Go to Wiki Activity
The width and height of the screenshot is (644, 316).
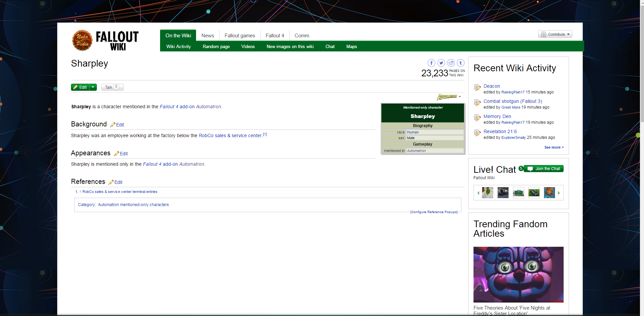tap(179, 46)
